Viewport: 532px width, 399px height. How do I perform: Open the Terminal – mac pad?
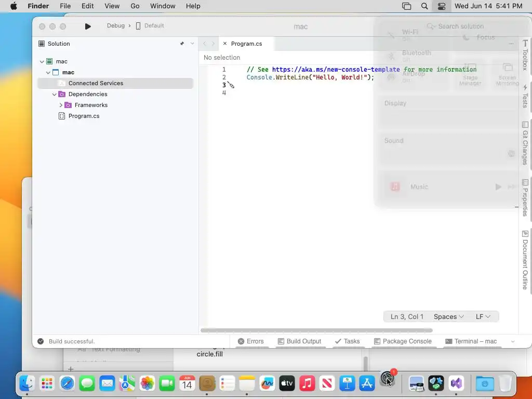[x=471, y=341]
